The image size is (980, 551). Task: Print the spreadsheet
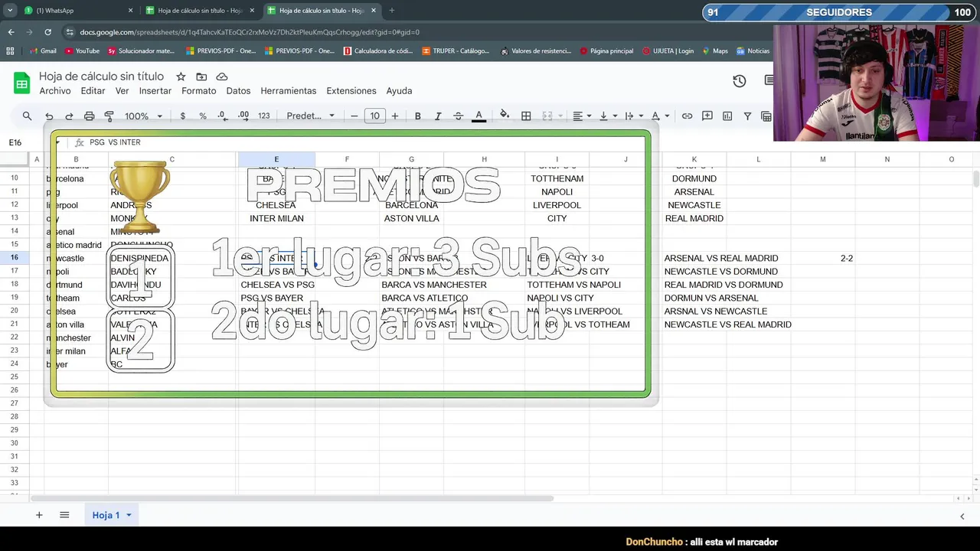tap(89, 116)
